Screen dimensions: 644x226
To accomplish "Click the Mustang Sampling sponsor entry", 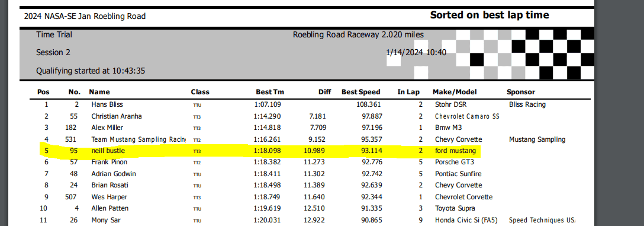I will 537,139.
